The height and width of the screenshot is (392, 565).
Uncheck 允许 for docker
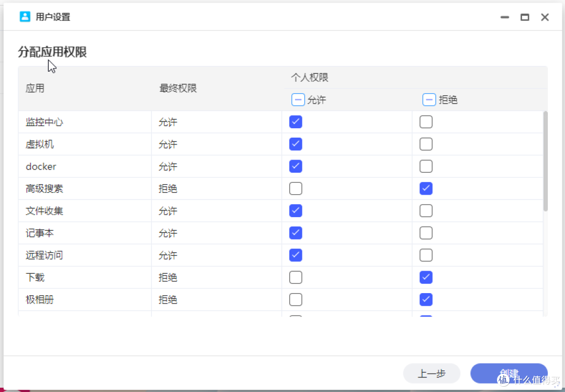pyautogui.click(x=296, y=166)
